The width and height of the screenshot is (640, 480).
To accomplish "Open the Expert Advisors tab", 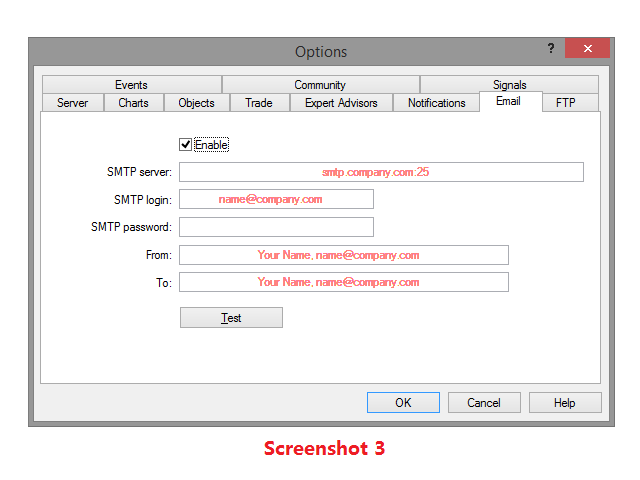I will coord(341,103).
